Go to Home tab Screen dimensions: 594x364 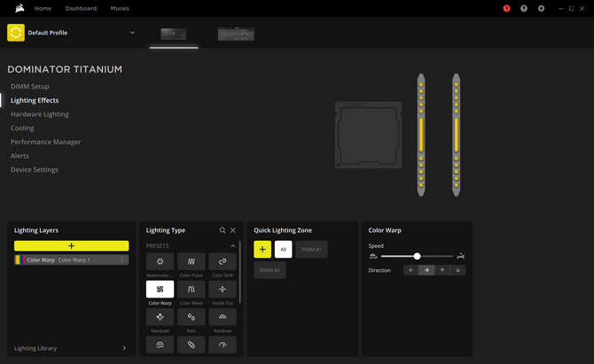coord(43,8)
